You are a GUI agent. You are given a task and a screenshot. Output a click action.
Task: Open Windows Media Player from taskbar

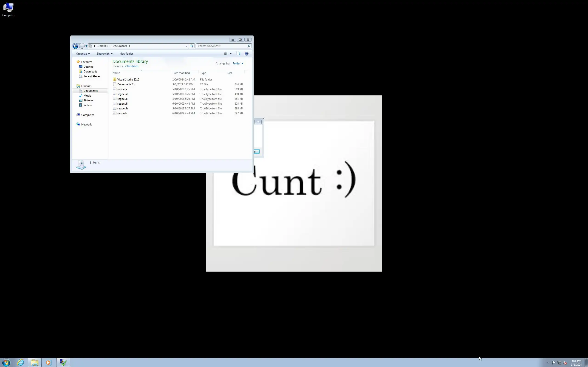[48, 362]
